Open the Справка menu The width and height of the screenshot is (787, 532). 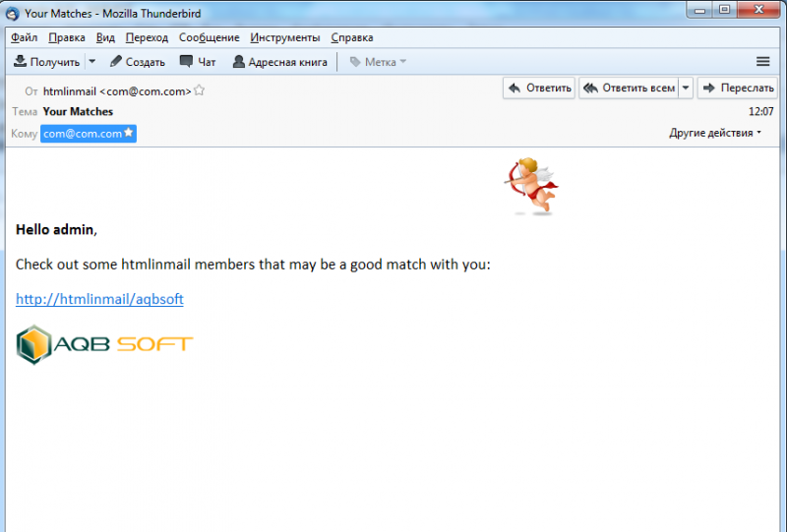pos(352,37)
